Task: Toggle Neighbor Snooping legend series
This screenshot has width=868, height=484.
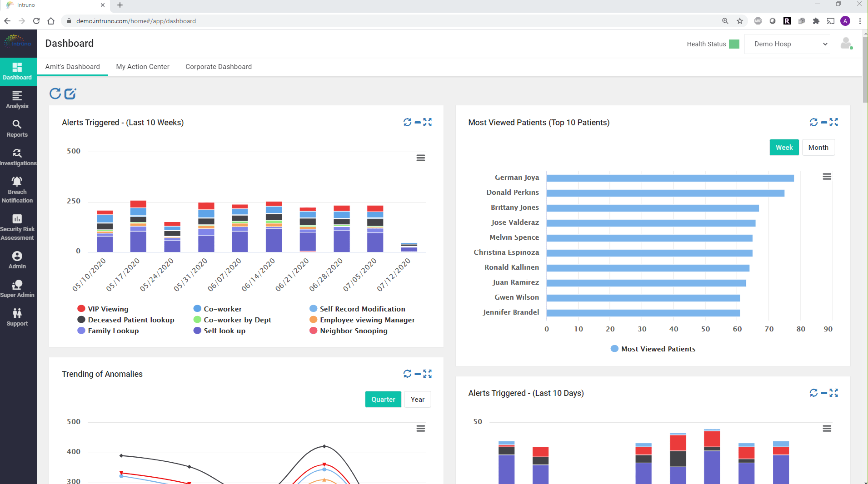Action: pos(349,331)
